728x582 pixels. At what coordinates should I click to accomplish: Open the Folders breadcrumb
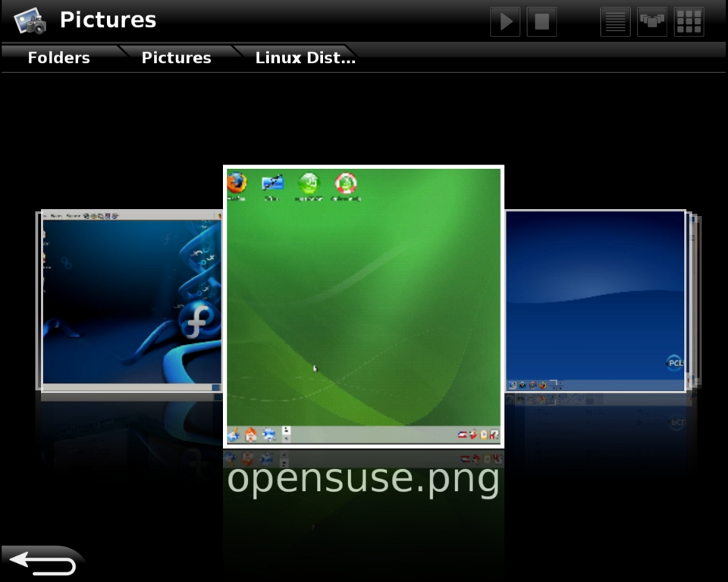58,57
